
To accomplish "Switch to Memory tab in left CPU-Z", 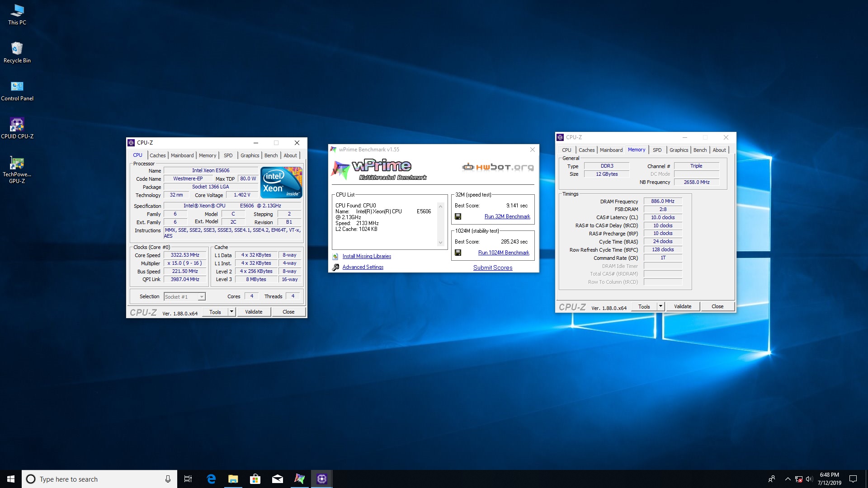I will coord(208,155).
